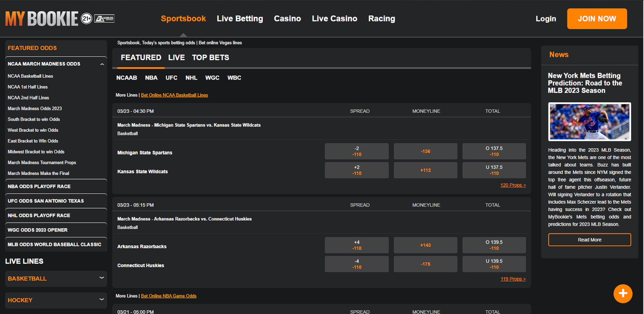Click the Arkansas vs. Connecticut matchup title
644x314 pixels.
click(x=184, y=219)
